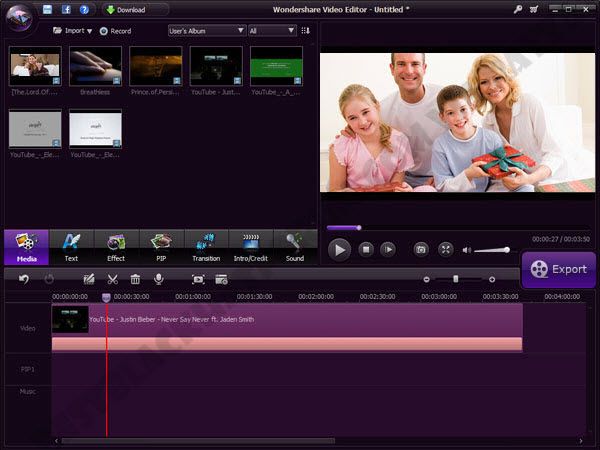
Task: Click the Redo arrow icon
Action: coord(49,279)
